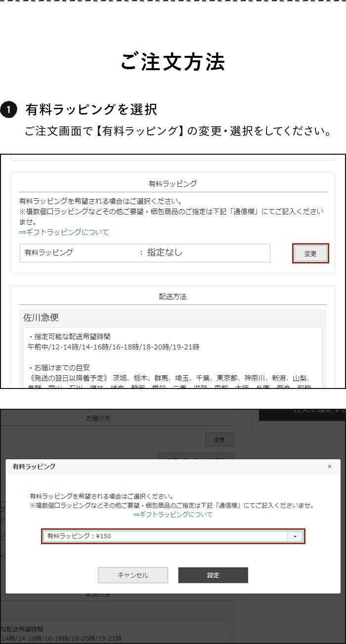Click the 配送方法 section header

173,297
